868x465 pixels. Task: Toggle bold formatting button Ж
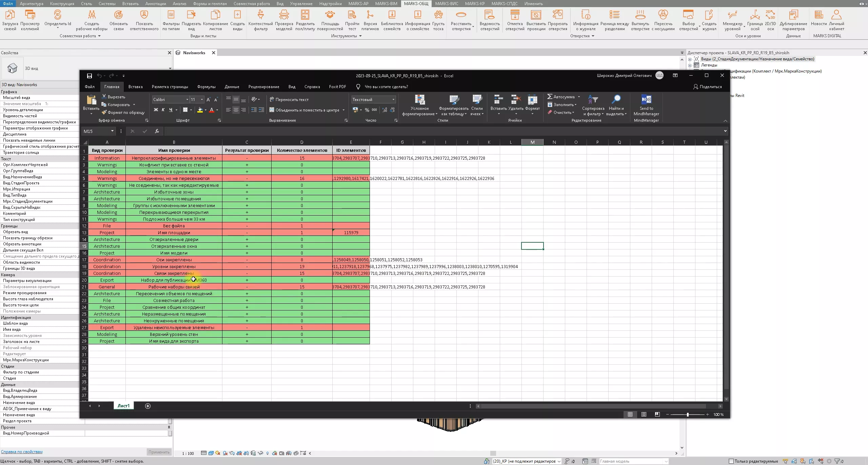(x=156, y=110)
